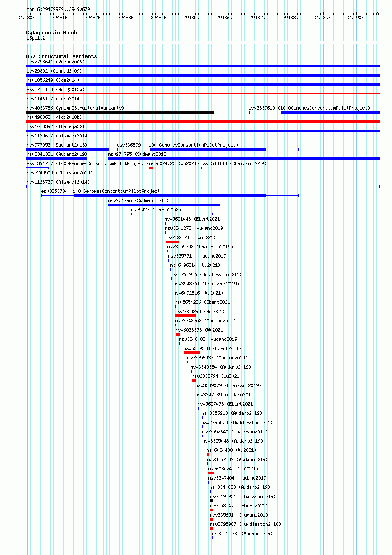Screen dimensions: 392x555
Task: Select nsv3347404 (Audano2019) label
Action: 238,478
